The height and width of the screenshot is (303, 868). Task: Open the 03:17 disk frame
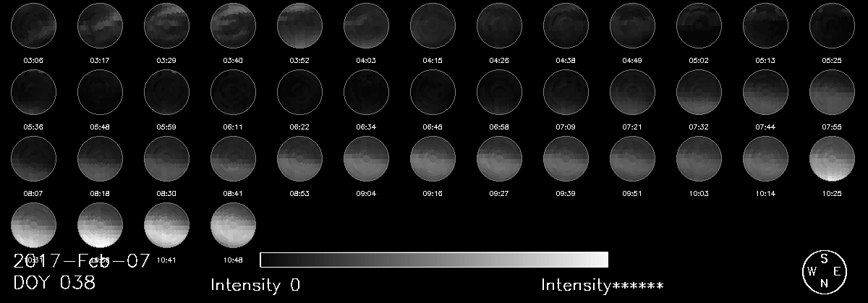(100, 25)
